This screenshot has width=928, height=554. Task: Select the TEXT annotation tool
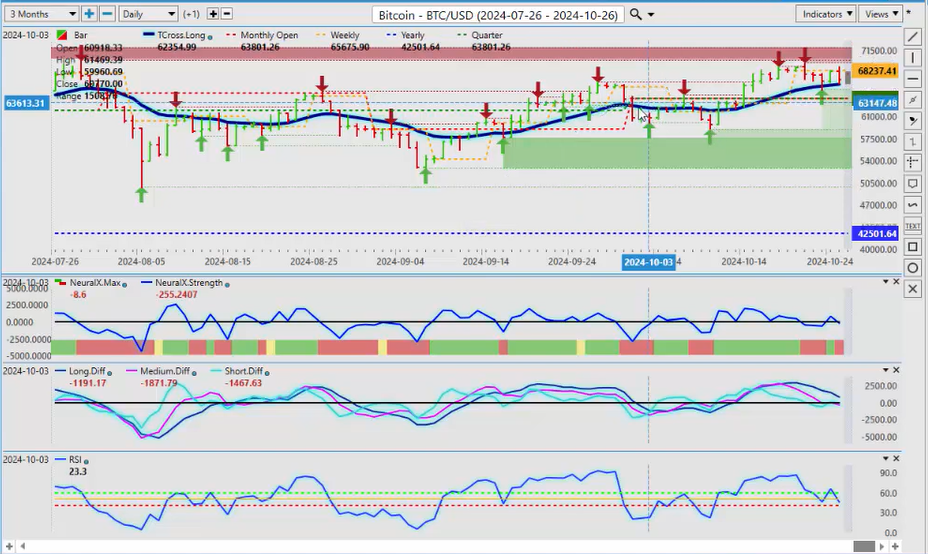click(x=913, y=226)
